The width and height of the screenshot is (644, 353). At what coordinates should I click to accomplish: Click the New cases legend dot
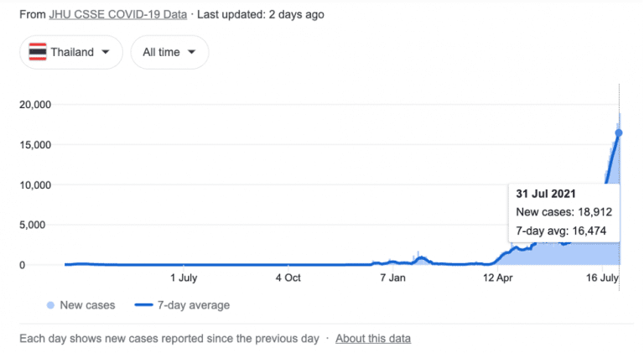[x=50, y=305]
